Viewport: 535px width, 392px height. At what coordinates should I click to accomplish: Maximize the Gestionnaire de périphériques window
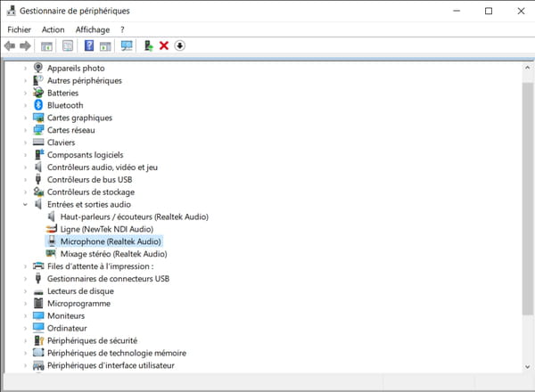489,11
